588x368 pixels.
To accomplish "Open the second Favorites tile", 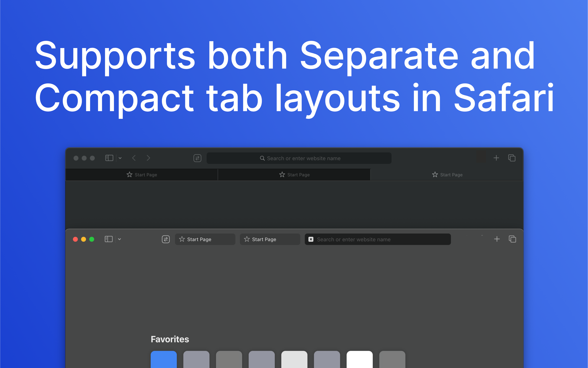I will click(196, 359).
